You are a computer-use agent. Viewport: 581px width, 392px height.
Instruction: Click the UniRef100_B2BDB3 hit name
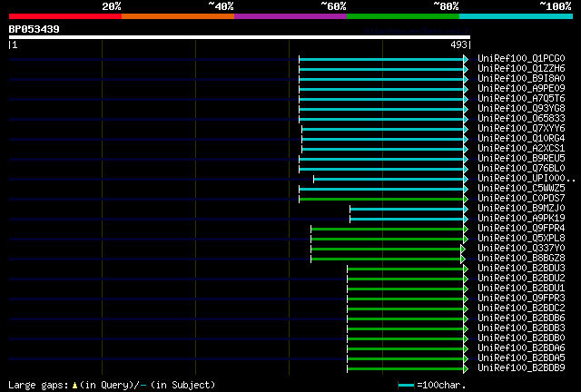[521, 328]
